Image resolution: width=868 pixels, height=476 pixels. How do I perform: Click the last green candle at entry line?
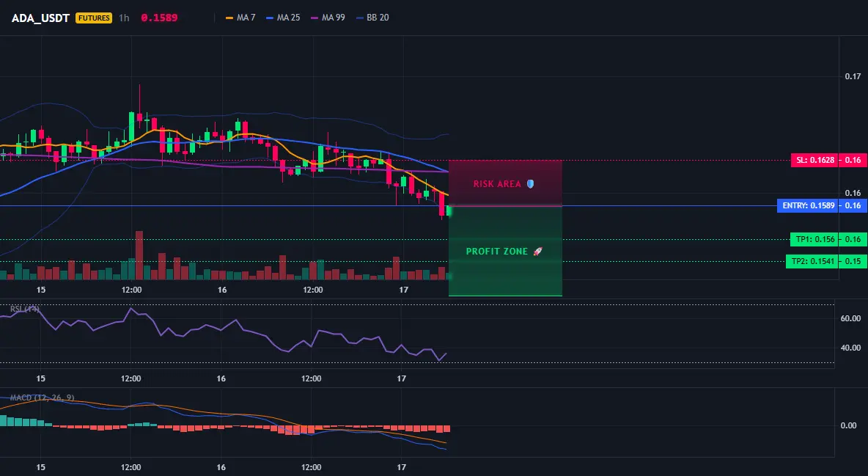449,211
